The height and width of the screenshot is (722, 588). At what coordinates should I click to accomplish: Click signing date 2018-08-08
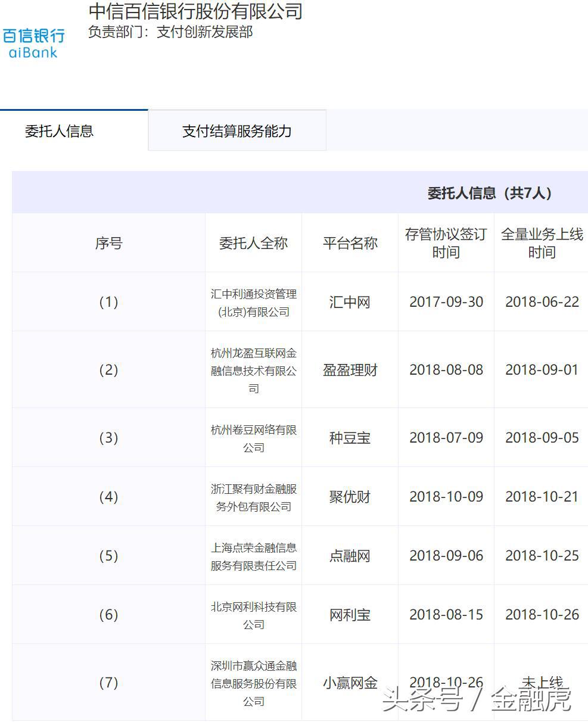(446, 370)
